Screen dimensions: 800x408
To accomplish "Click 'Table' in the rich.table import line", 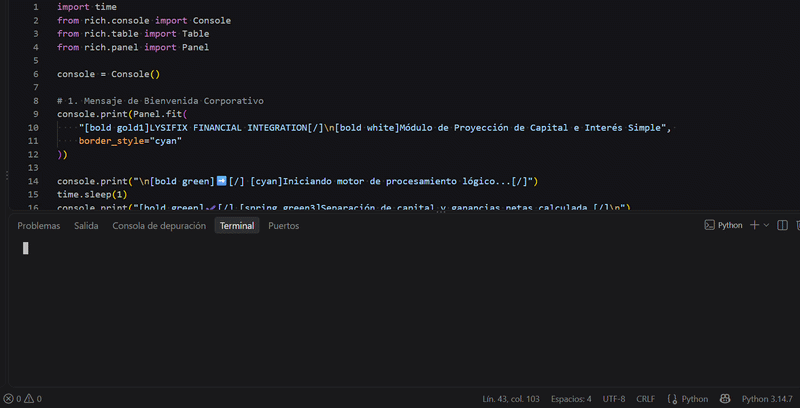I will click(x=195, y=34).
